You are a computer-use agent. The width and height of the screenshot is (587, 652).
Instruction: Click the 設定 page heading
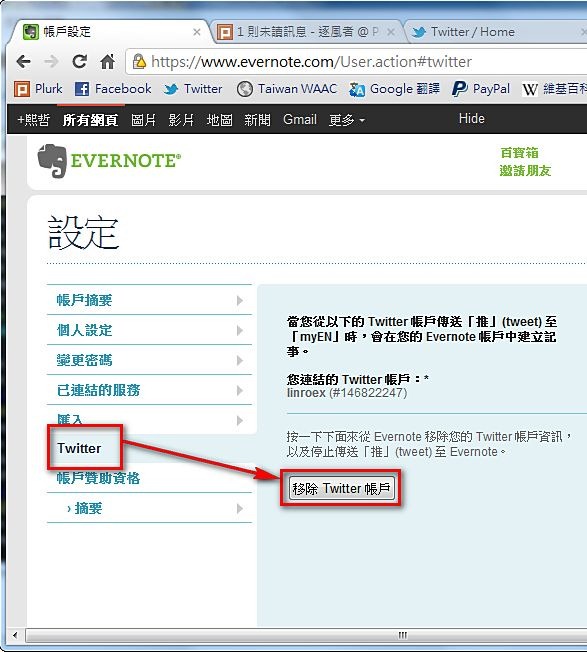point(83,232)
